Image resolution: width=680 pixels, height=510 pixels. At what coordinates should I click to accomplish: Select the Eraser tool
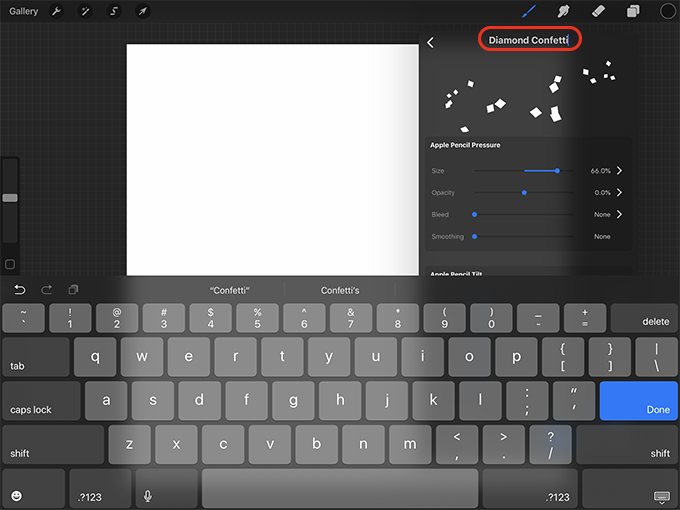pyautogui.click(x=598, y=11)
